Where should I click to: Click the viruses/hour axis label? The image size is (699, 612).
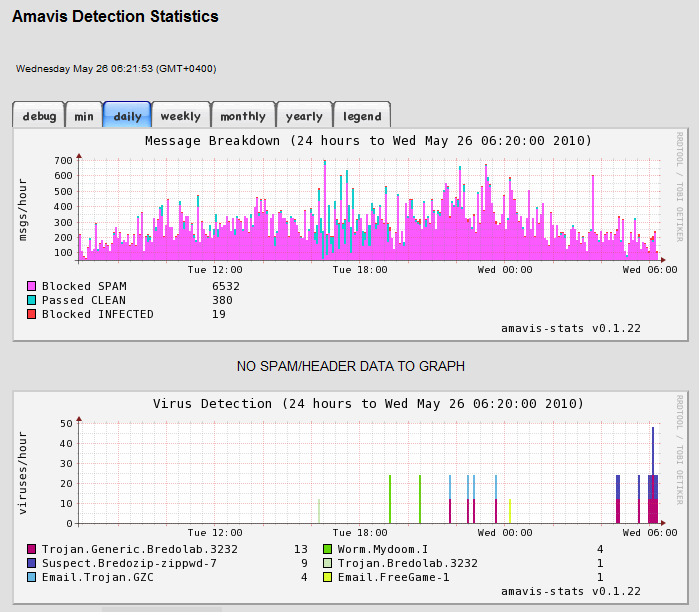point(22,473)
